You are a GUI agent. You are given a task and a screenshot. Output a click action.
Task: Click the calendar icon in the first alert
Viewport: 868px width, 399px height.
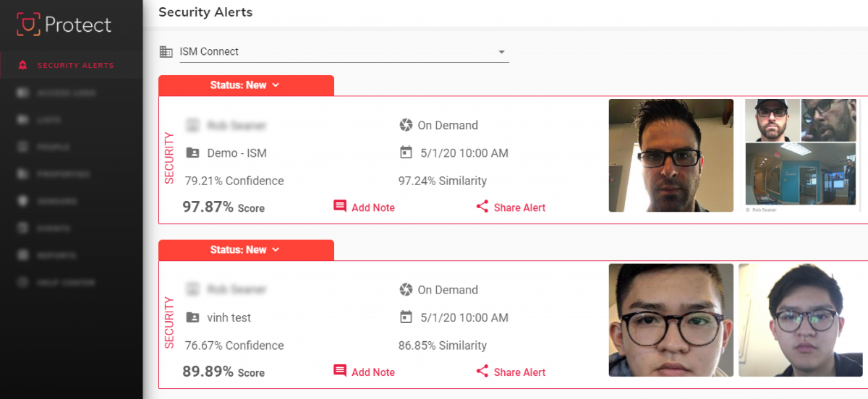[x=406, y=153]
